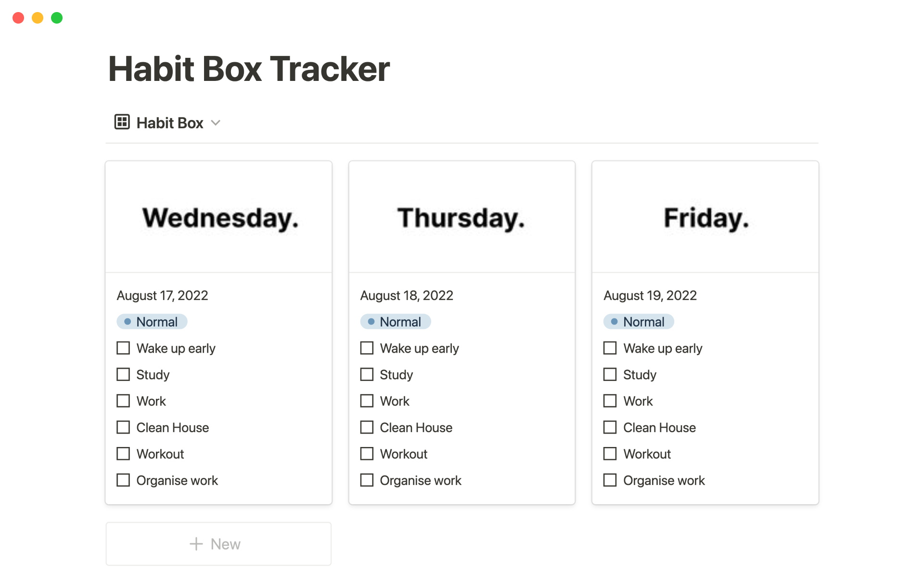Click the red close window button
Viewport: 924px width, 578px height.
[x=18, y=18]
